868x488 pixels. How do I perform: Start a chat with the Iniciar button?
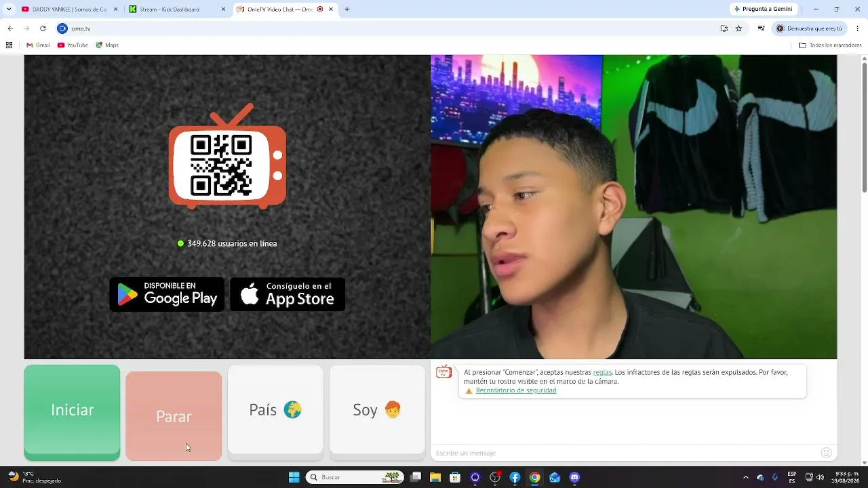(x=72, y=411)
